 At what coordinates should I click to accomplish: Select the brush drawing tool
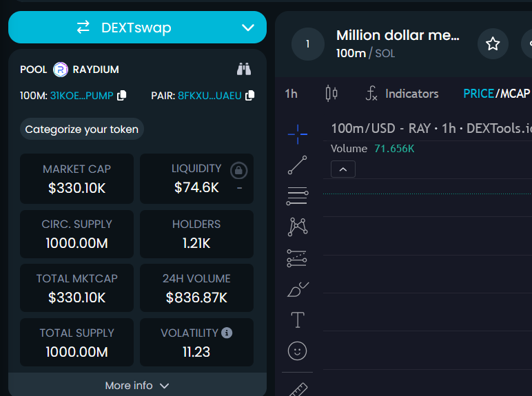pos(298,289)
